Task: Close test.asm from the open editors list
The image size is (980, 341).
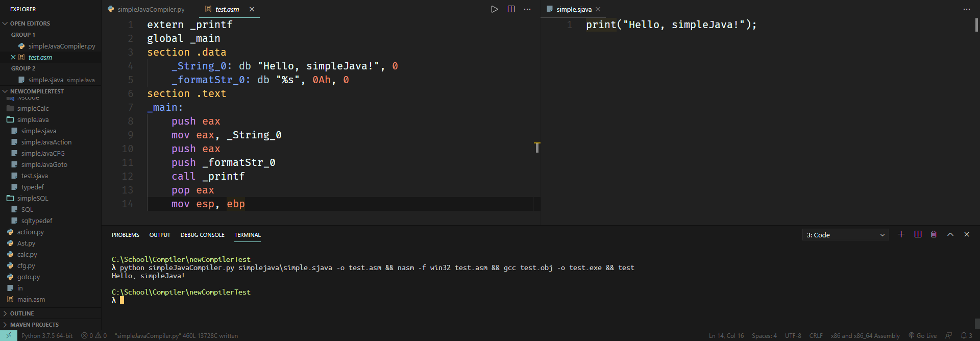Action: tap(13, 57)
